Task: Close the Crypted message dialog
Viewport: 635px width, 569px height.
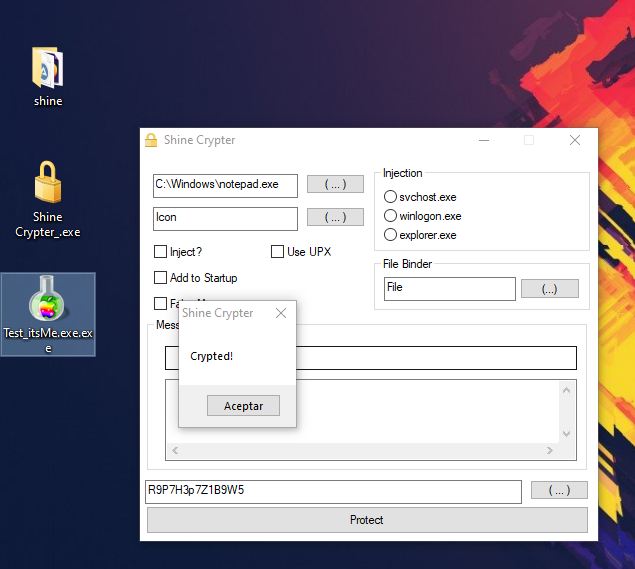Action: pyautogui.click(x=281, y=313)
